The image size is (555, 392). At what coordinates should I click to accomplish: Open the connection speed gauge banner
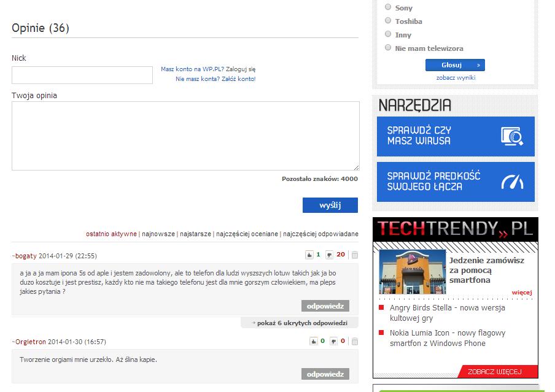[456, 182]
